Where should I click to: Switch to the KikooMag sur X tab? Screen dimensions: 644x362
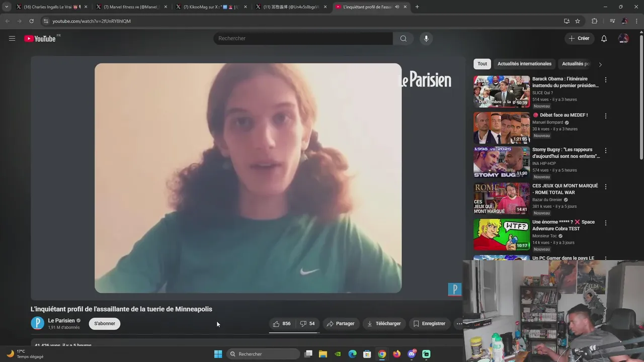211,7
